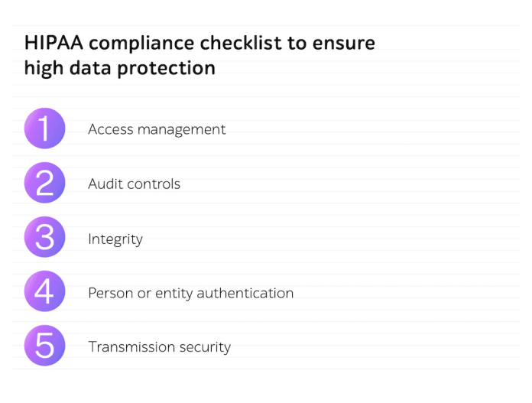This screenshot has width=532, height=403.
Task: Click the word high in the heading
Action: [x=44, y=69]
